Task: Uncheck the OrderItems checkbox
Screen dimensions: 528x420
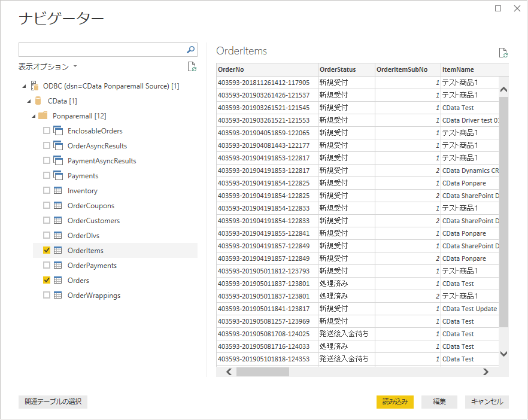Action: 47,251
